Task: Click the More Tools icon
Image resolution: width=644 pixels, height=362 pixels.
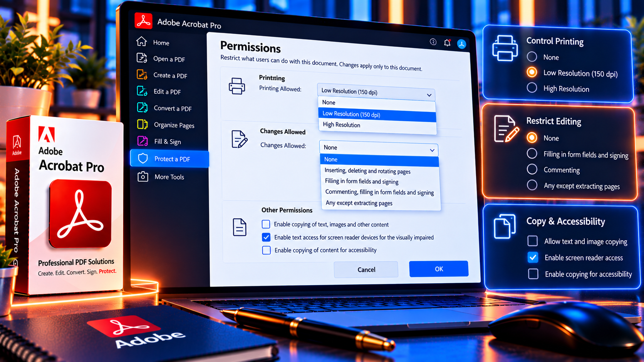Action: point(143,177)
